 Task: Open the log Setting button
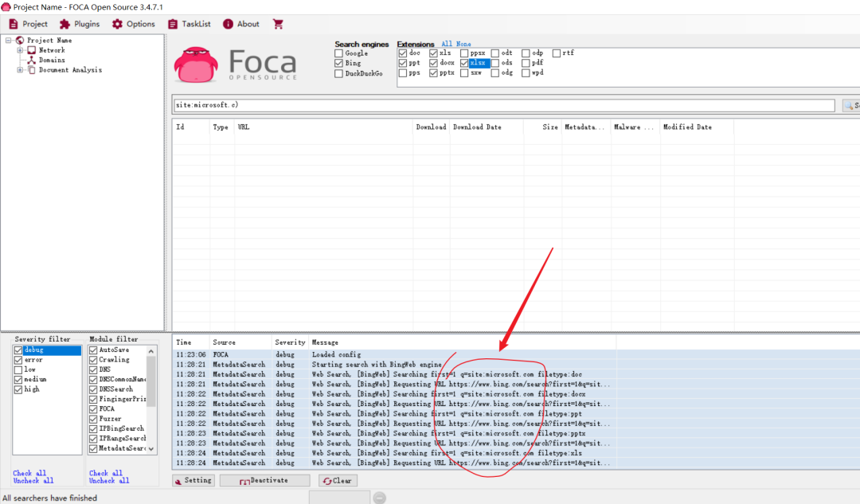[x=193, y=480]
